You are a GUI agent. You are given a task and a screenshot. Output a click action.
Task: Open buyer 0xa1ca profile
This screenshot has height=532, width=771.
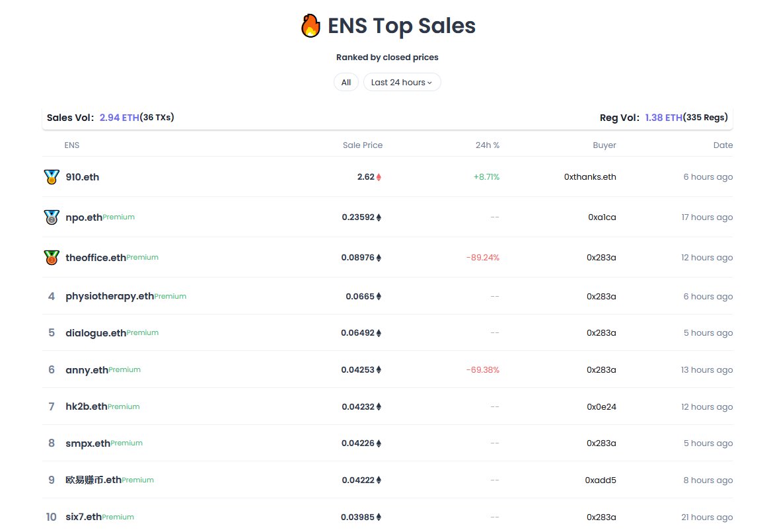point(602,217)
